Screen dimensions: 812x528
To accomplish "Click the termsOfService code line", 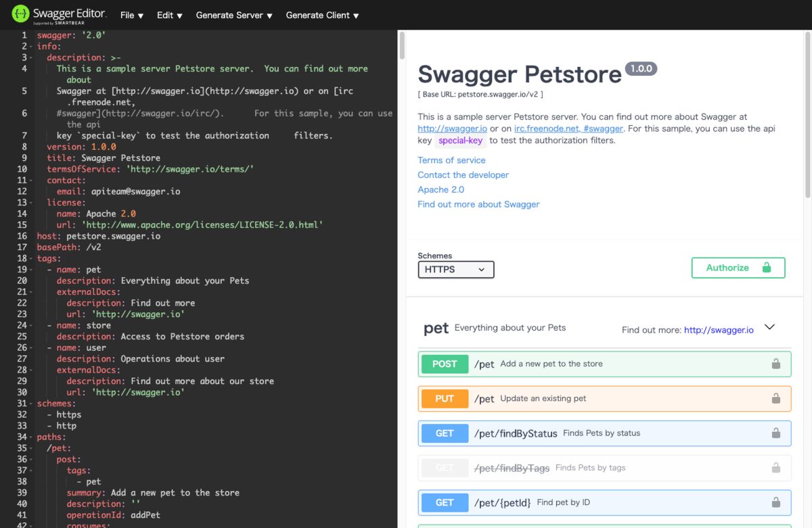I will (x=150, y=169).
